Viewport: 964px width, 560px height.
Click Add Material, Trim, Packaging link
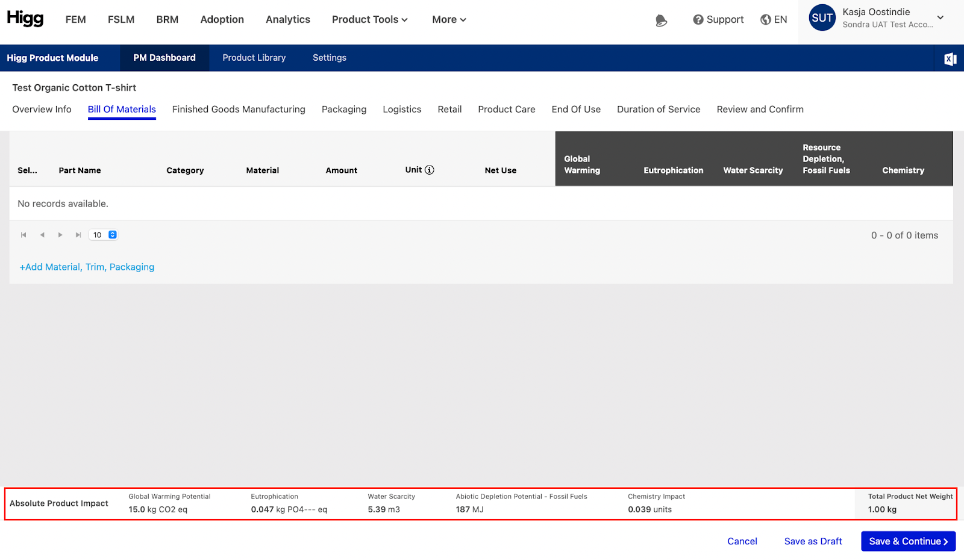87,267
